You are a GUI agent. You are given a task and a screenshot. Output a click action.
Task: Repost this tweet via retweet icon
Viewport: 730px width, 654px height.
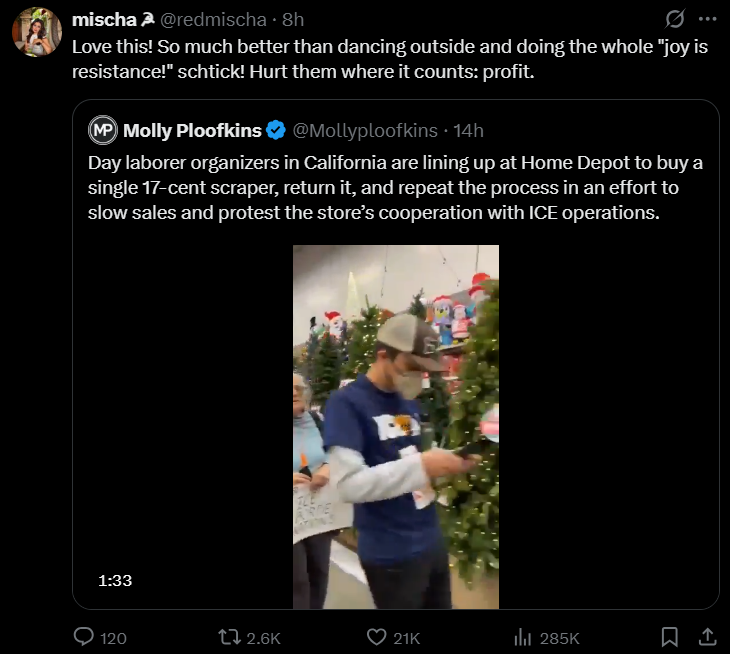[x=231, y=637]
